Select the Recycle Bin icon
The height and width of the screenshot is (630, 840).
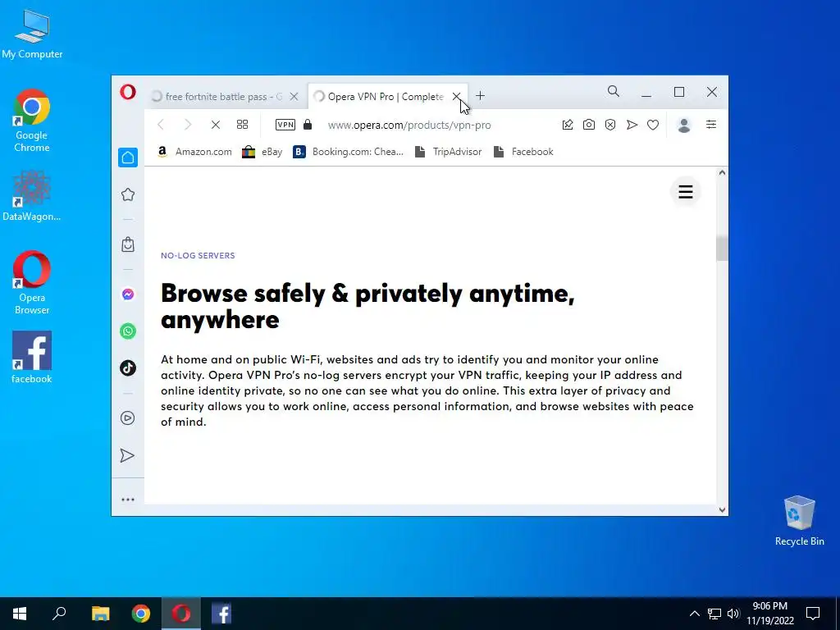click(799, 520)
